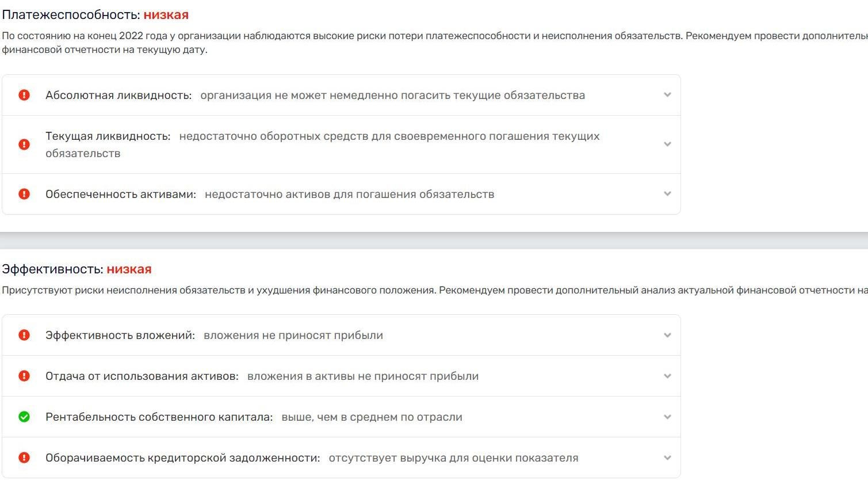Click text 'недостаточно оборотных средств для своевременного погашения'
Screen dimensions: 868x480
(x=363, y=136)
